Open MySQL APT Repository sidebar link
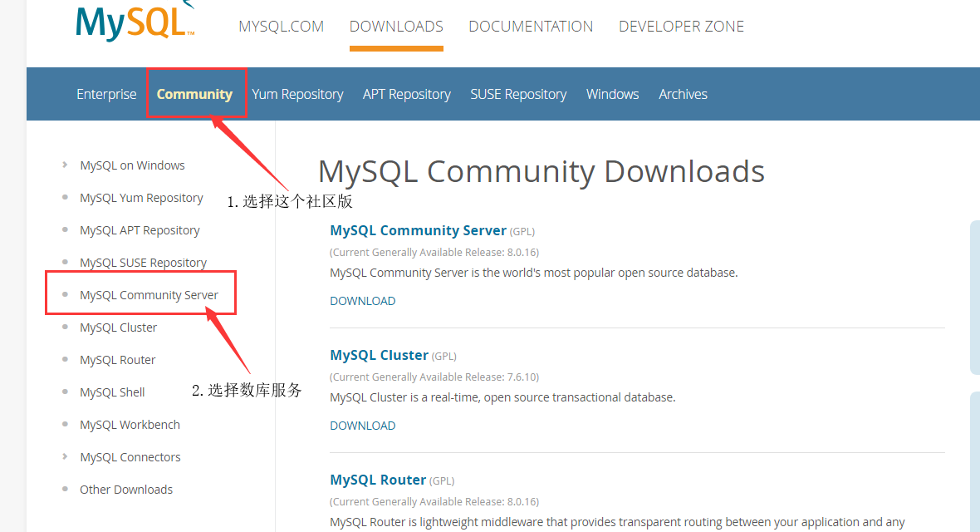980x532 pixels. (x=140, y=230)
